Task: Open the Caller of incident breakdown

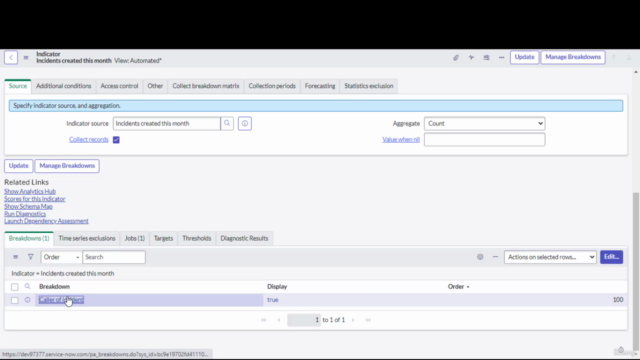Action: [x=61, y=300]
